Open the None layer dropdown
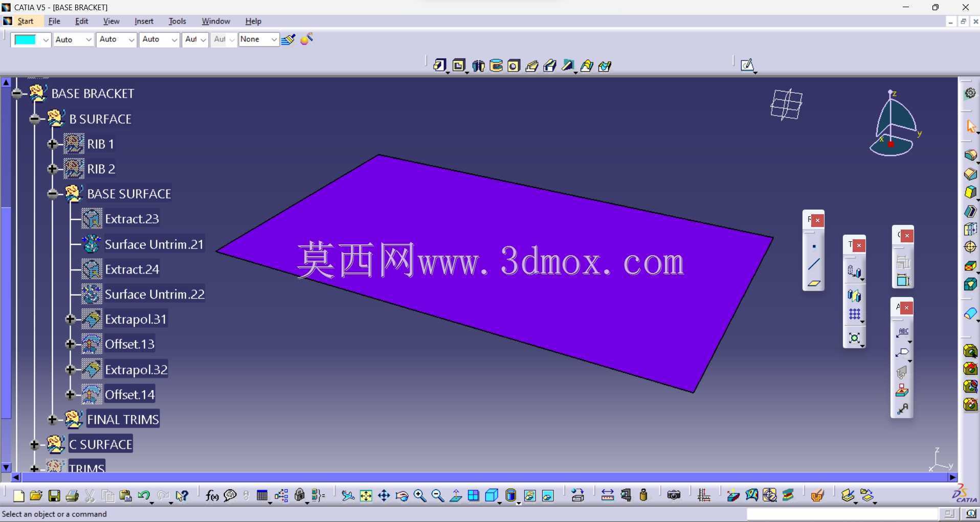The width and height of the screenshot is (980, 522). pyautogui.click(x=274, y=40)
